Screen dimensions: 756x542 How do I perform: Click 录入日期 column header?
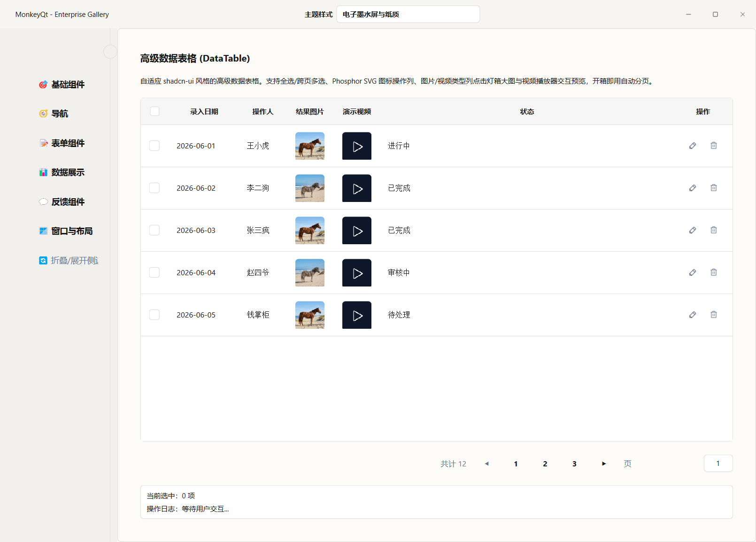pyautogui.click(x=204, y=112)
